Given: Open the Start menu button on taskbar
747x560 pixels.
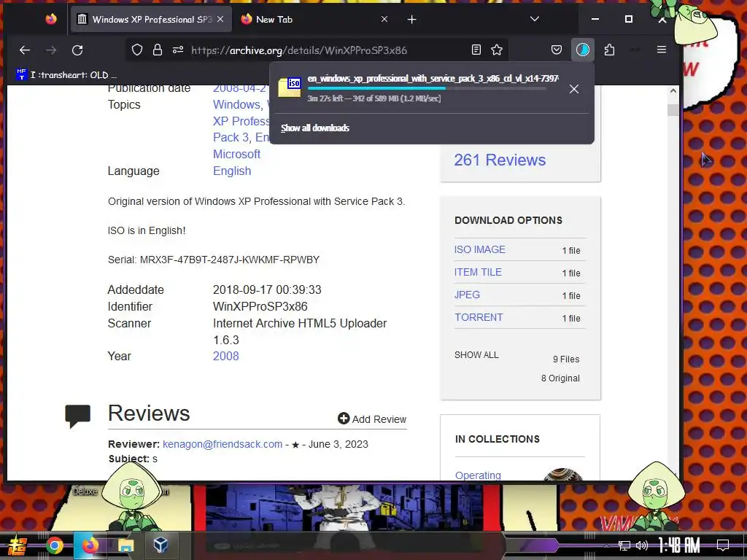Looking at the screenshot, I should [17, 545].
